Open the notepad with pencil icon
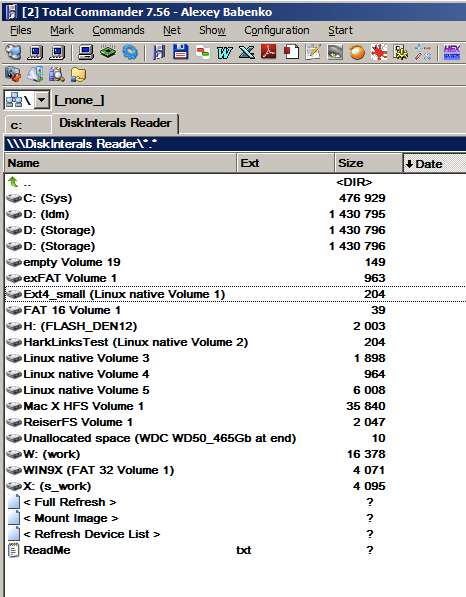 point(313,52)
